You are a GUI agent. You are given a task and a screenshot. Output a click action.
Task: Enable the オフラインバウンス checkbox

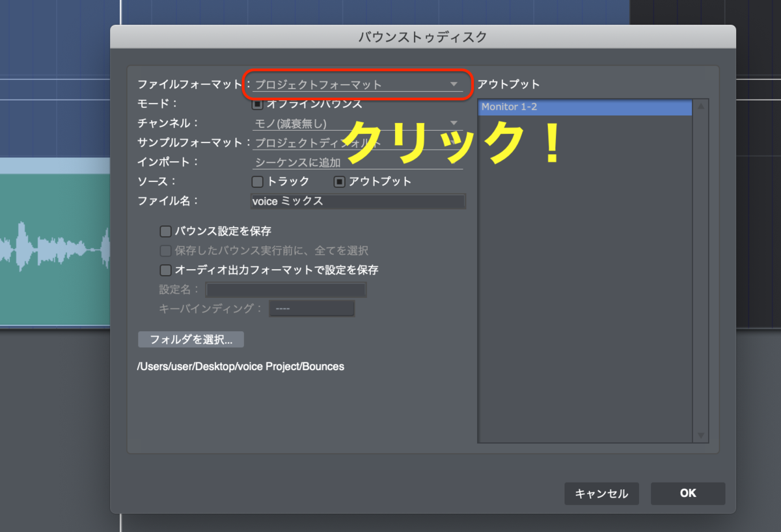tap(256, 103)
